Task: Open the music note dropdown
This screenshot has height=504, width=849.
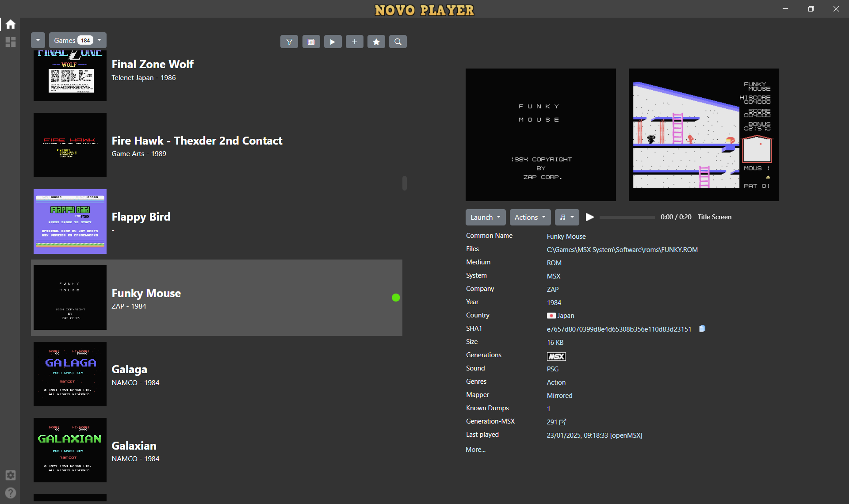Action: point(567,217)
